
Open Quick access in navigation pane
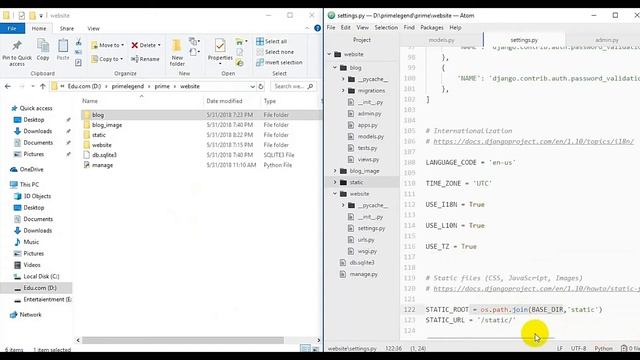click(36, 108)
